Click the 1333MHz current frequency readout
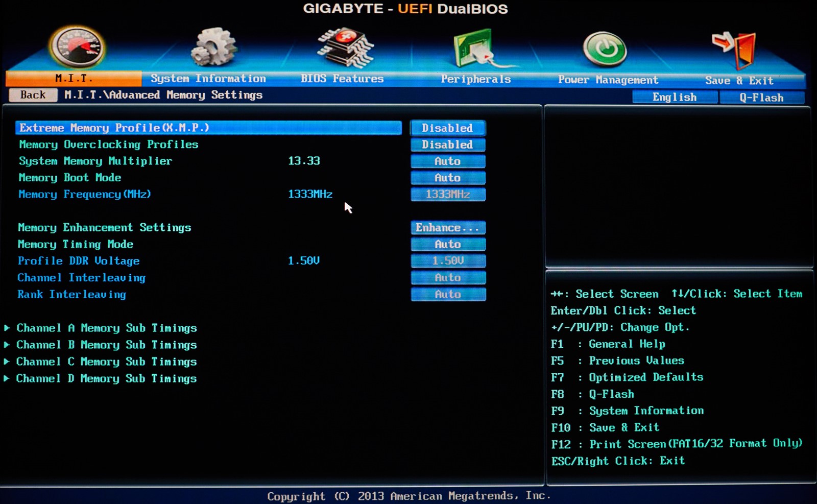 [310, 194]
